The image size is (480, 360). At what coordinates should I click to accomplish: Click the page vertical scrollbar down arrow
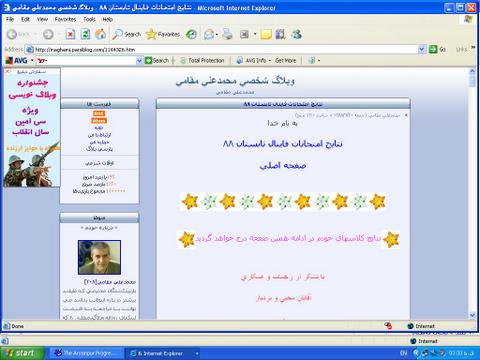pyautogui.click(x=472, y=315)
